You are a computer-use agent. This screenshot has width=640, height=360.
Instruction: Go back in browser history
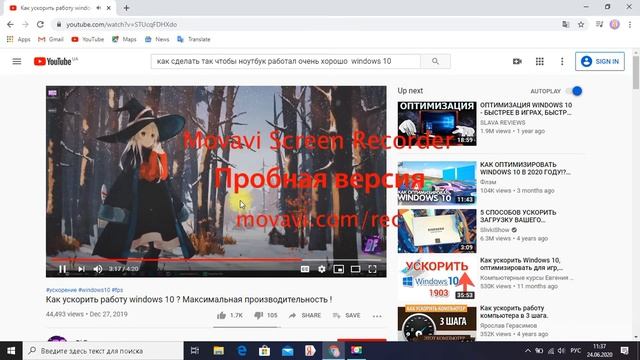pos(10,24)
